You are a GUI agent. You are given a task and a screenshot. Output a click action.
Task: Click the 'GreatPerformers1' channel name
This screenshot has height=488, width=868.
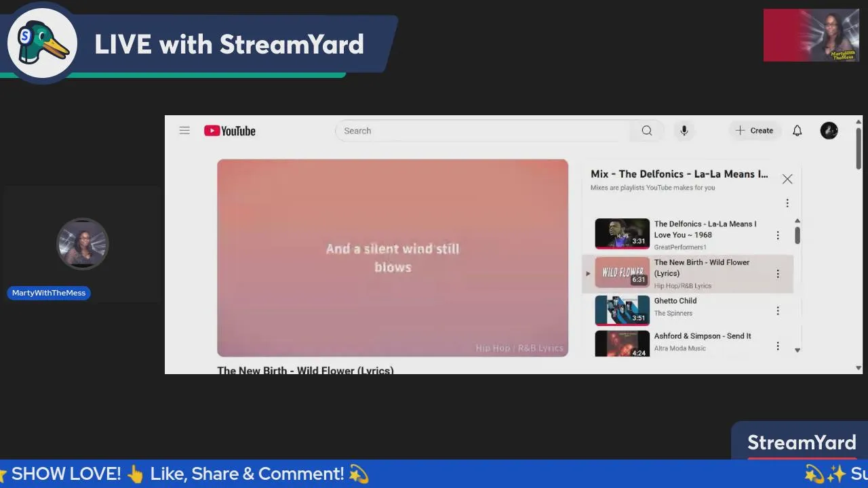pyautogui.click(x=680, y=247)
